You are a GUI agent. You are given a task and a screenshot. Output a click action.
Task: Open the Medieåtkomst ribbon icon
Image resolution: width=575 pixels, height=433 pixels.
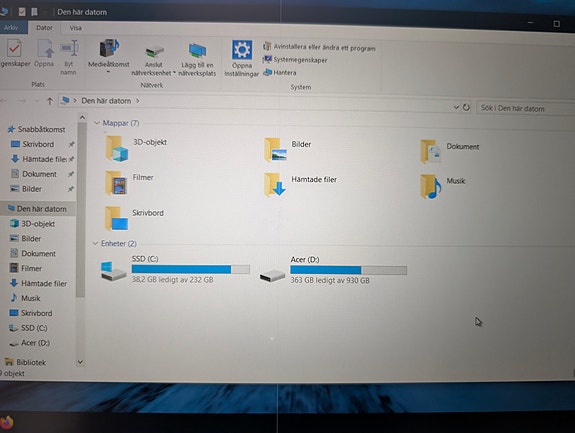pyautogui.click(x=109, y=48)
